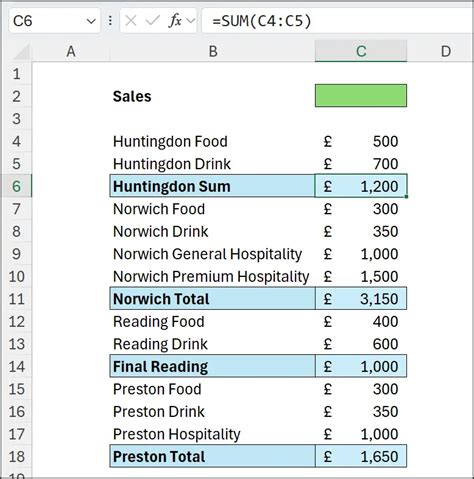474x479 pixels.
Task: Select the 'Huntingdon Sum' cell
Action: tap(213, 186)
